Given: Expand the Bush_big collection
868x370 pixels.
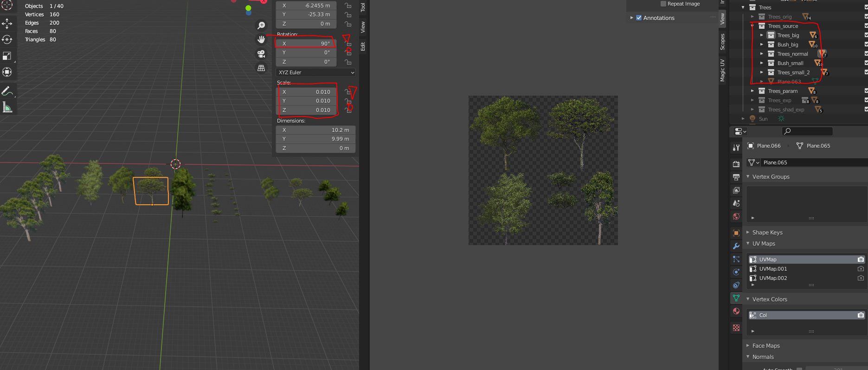Looking at the screenshot, I should [x=762, y=45].
